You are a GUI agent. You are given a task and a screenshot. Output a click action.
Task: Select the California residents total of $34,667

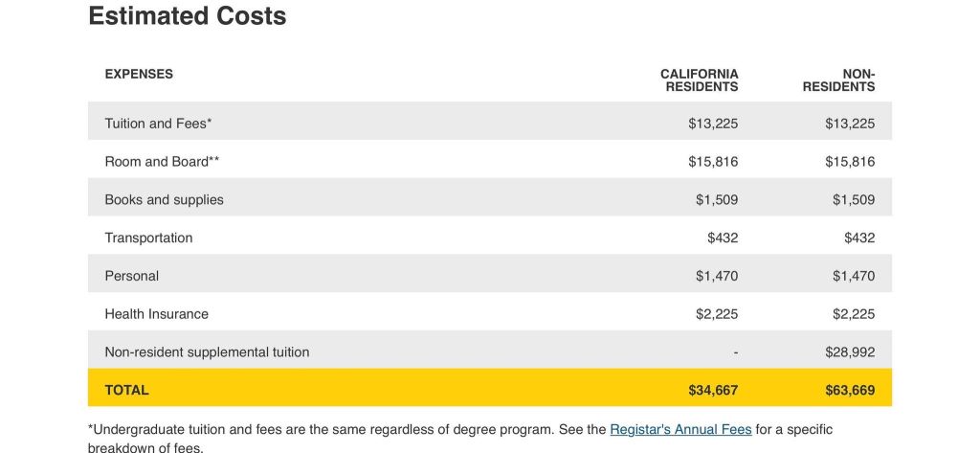713,390
